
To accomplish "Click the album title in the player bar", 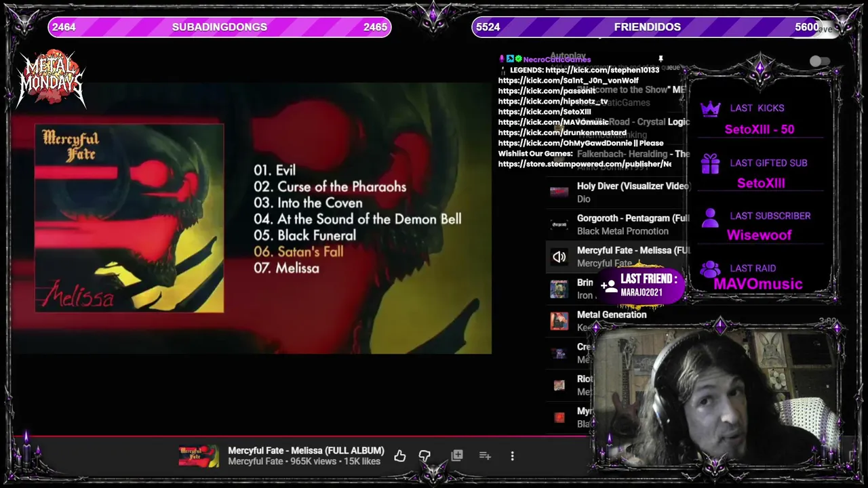I will coord(306,451).
